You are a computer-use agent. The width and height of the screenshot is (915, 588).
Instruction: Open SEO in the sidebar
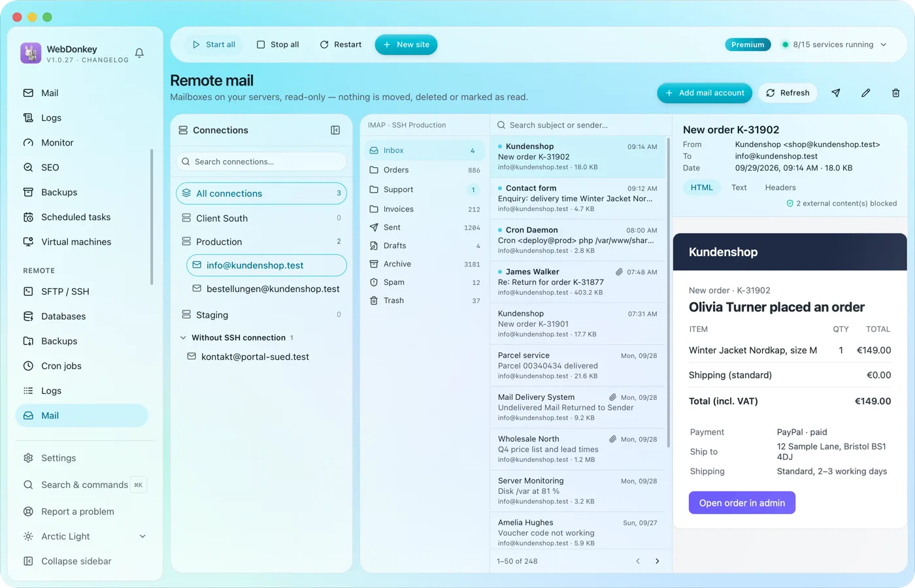82,167
